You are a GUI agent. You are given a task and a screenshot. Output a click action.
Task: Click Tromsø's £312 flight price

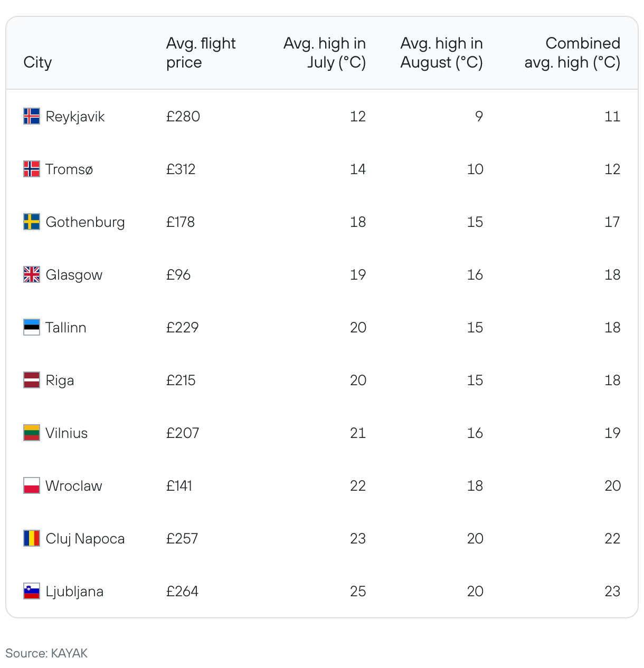click(x=181, y=169)
